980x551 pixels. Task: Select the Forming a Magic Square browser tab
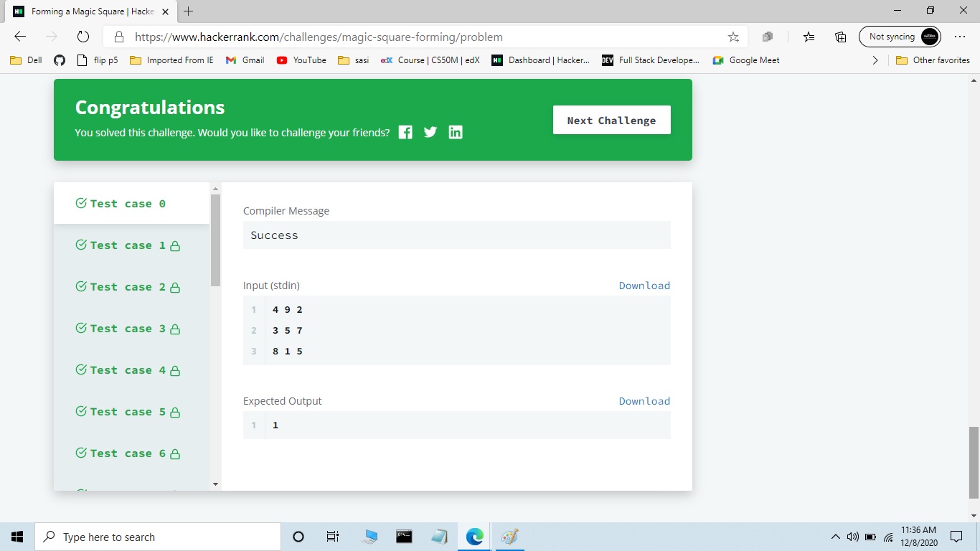click(x=86, y=11)
